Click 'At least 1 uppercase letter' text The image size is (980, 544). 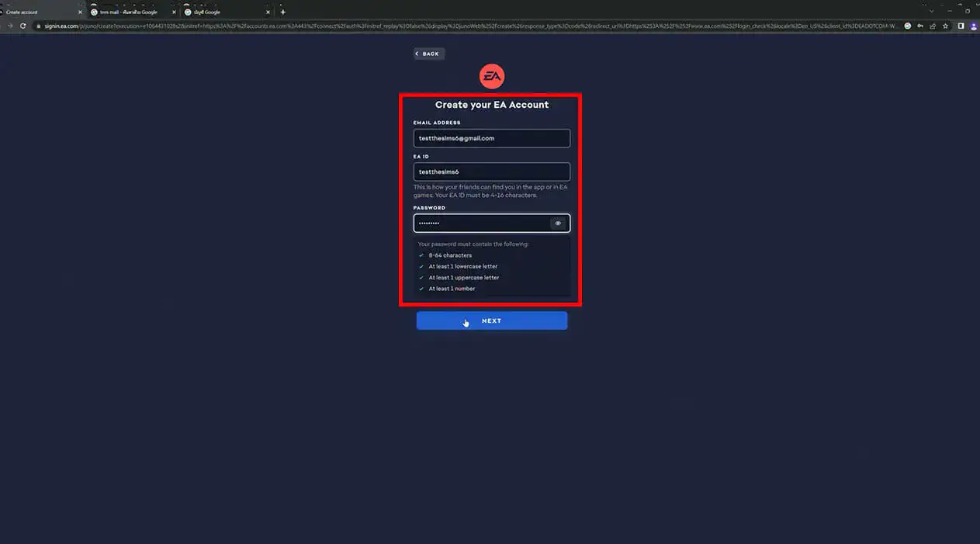coord(464,277)
